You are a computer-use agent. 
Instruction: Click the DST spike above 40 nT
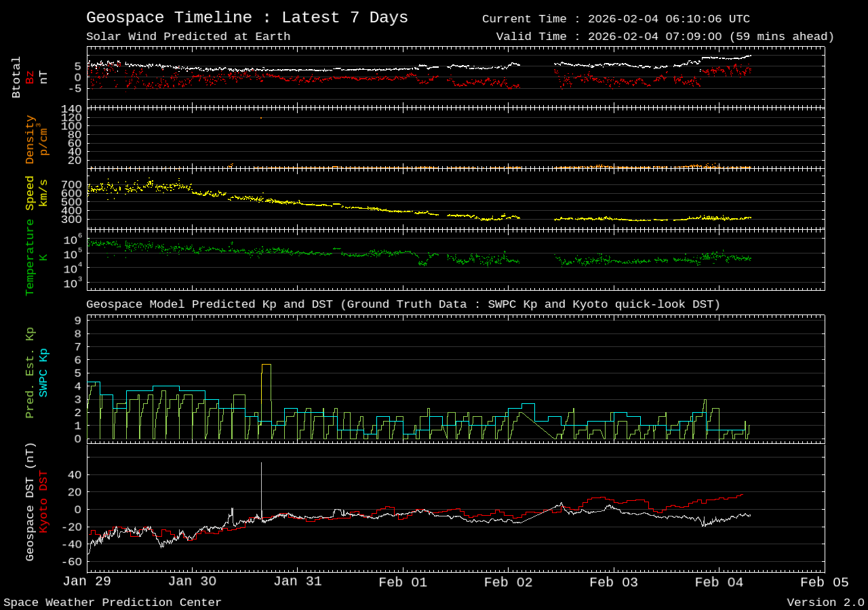(x=262, y=468)
